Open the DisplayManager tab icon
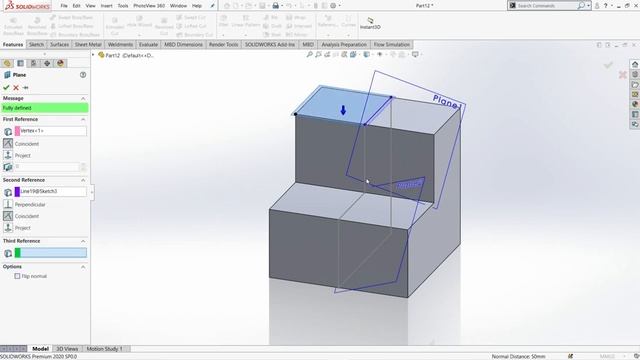This screenshot has width=640, height=360. [x=60, y=63]
